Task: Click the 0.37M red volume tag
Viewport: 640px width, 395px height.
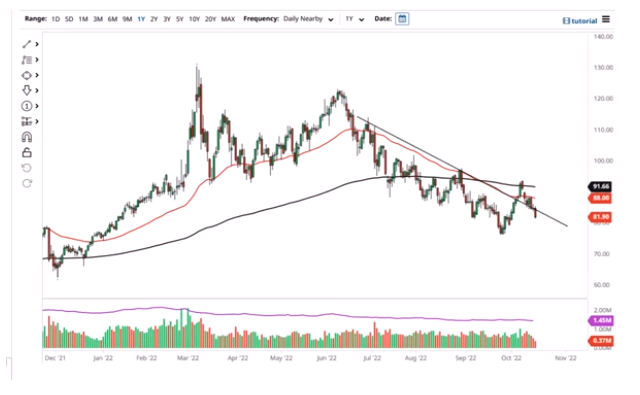Action: point(600,341)
